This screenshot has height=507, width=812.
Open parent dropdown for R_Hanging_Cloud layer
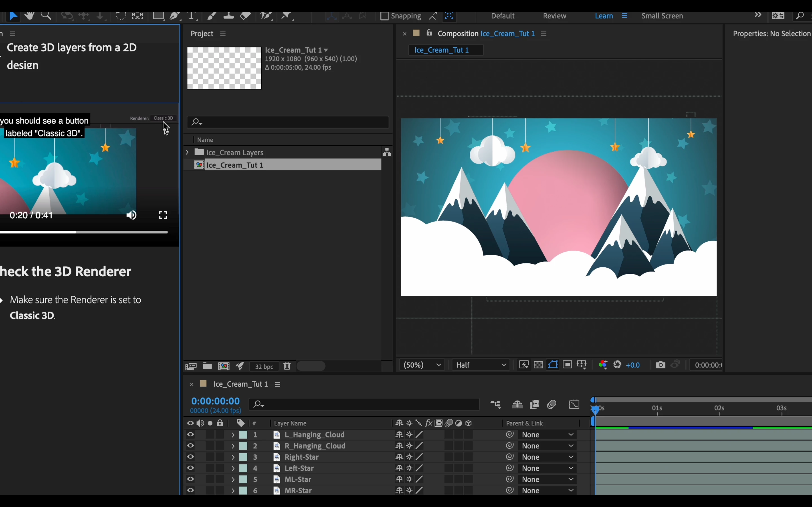[547, 446]
